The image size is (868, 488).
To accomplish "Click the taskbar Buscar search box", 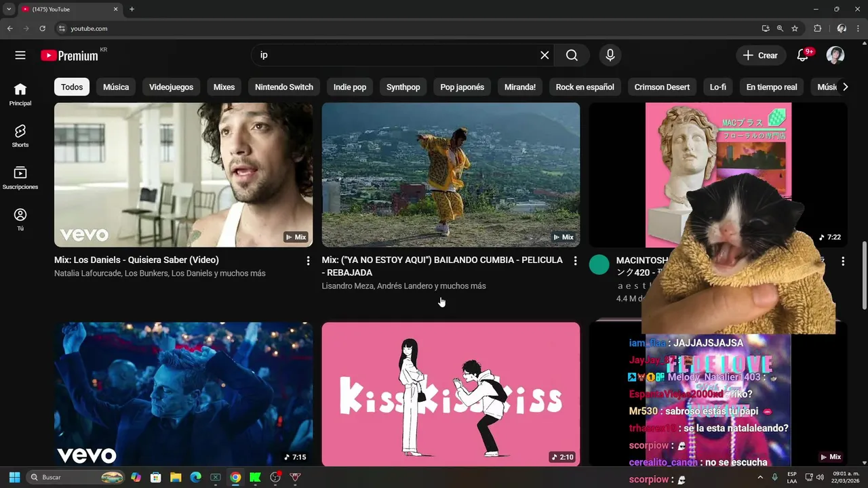I will point(76,477).
